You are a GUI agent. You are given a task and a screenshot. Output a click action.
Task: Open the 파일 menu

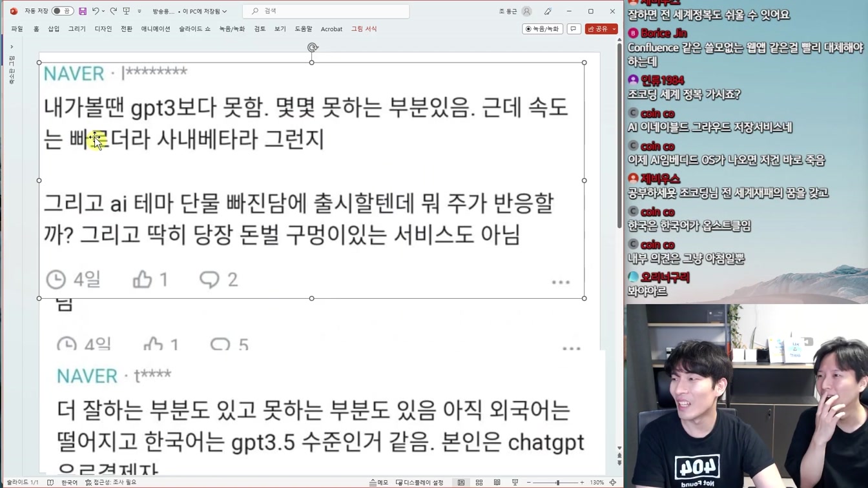(x=17, y=29)
